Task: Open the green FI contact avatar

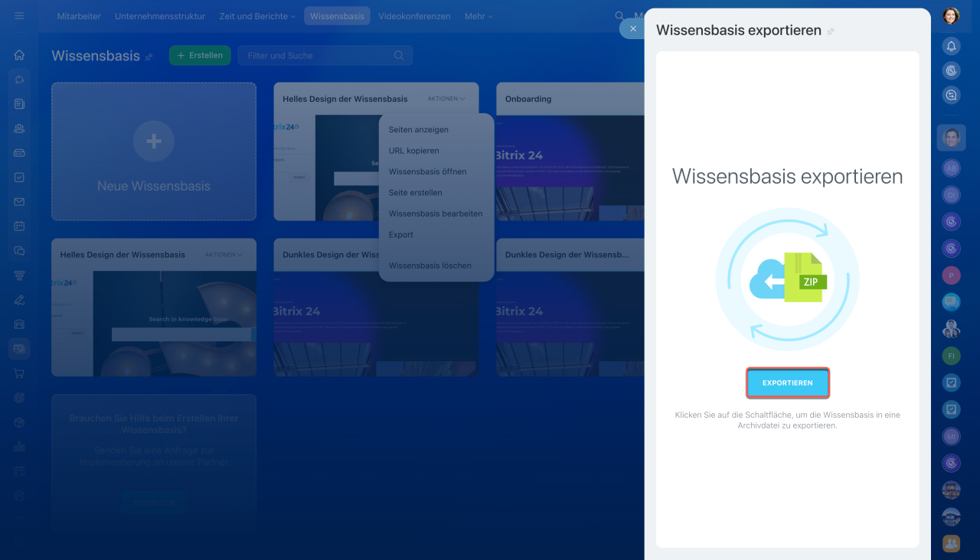Action: pyautogui.click(x=951, y=356)
